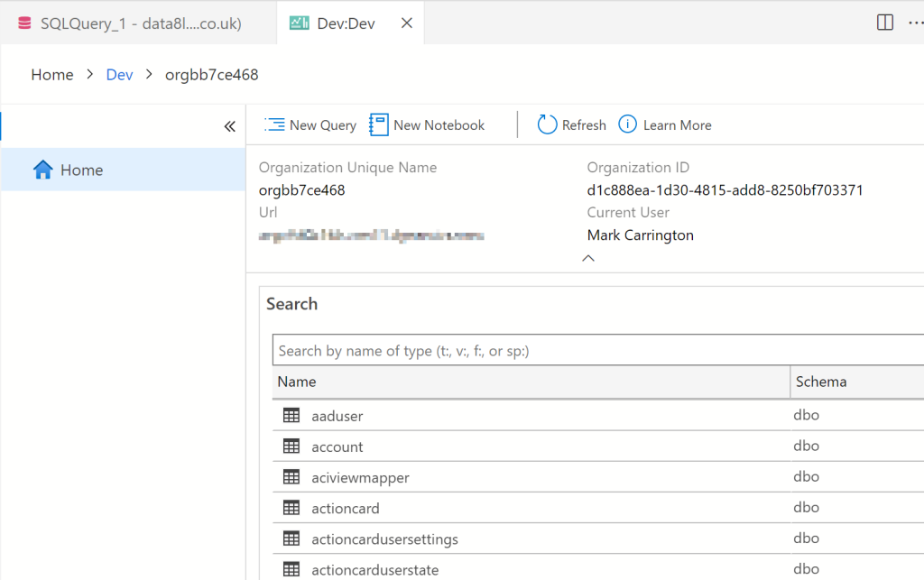Screen dimensions: 924x580
Task: Click the Organization Unique Name value orgbb7ce468
Action: 301,190
